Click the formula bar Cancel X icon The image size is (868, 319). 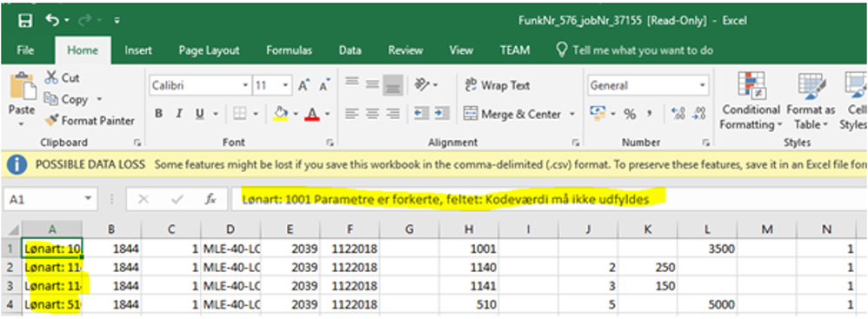click(143, 200)
